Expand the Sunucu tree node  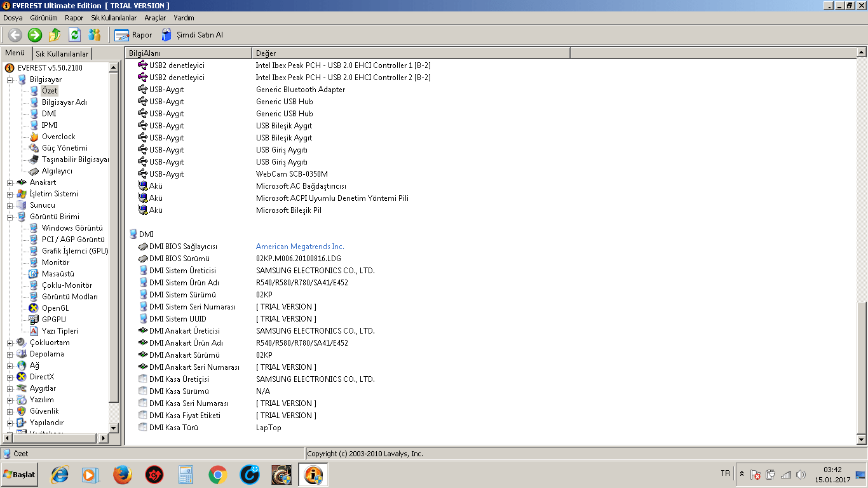click(10, 206)
